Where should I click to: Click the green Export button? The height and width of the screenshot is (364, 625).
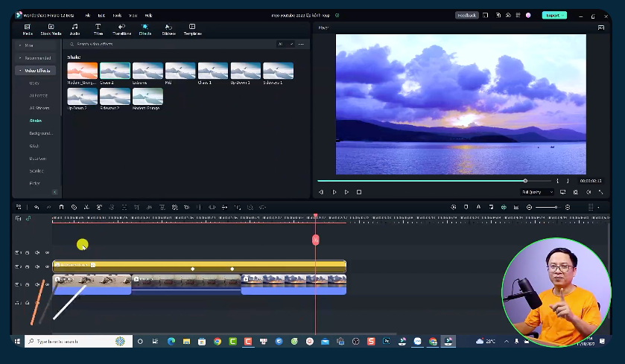553,15
